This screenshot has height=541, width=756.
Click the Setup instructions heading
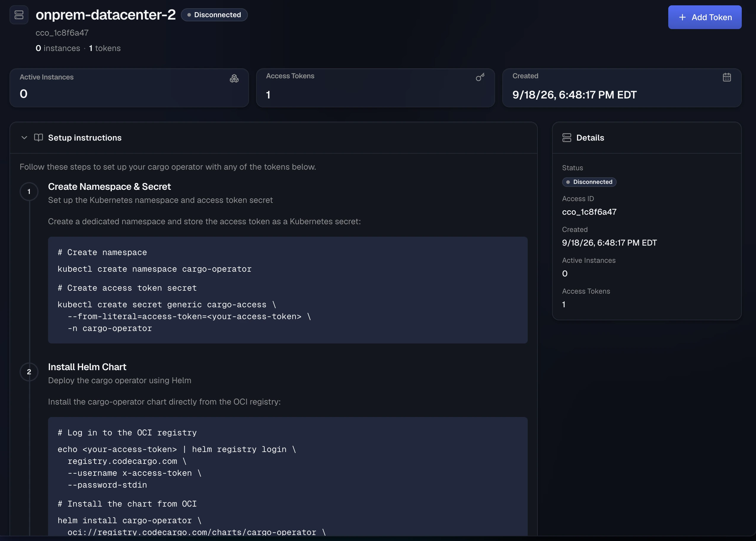85,138
